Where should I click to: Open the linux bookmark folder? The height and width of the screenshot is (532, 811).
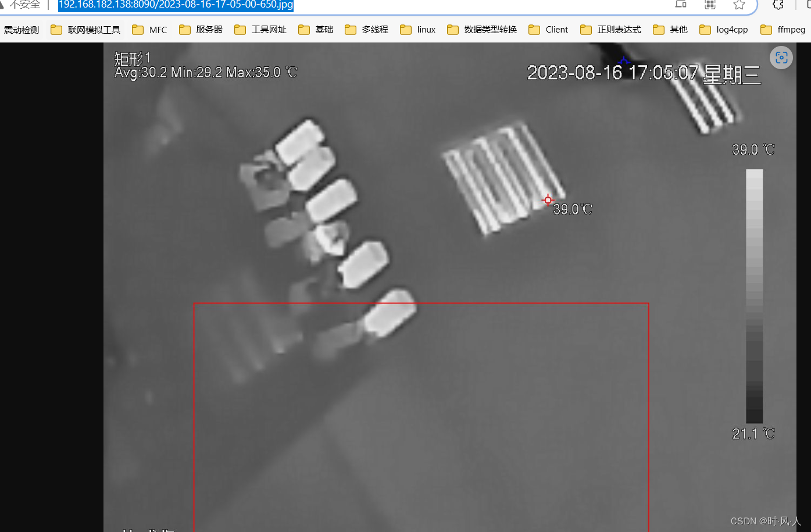418,30
